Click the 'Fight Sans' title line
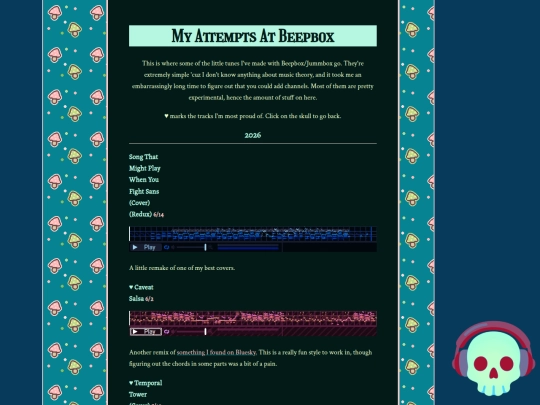 click(144, 191)
